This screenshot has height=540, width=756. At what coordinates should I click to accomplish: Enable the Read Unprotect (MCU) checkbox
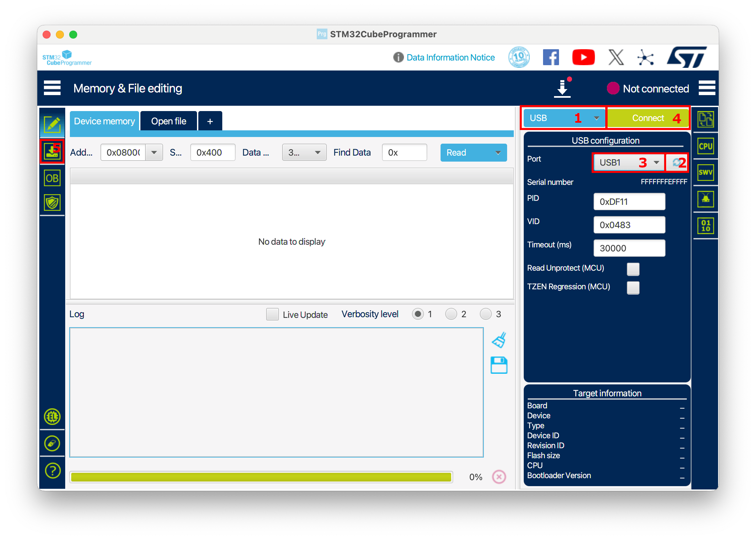click(x=633, y=269)
